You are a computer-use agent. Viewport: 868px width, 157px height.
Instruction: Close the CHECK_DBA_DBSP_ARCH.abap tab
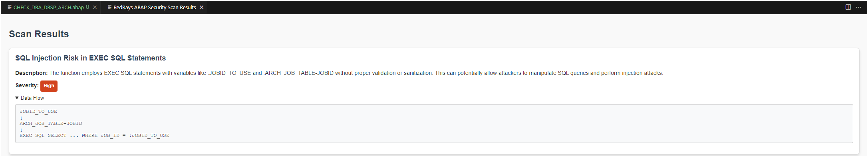click(x=95, y=7)
